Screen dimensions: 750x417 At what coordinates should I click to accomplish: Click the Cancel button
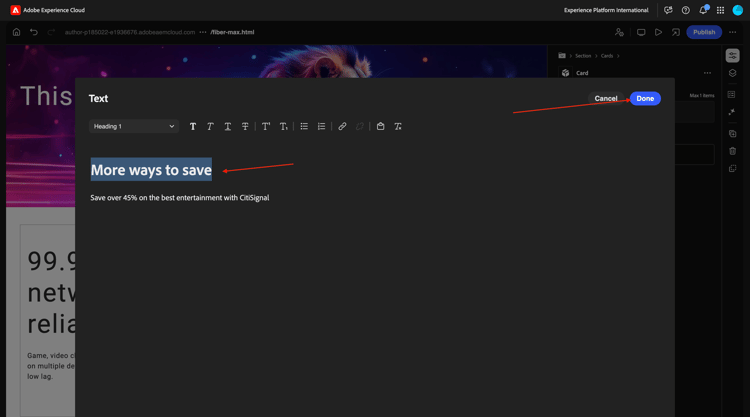tap(606, 99)
